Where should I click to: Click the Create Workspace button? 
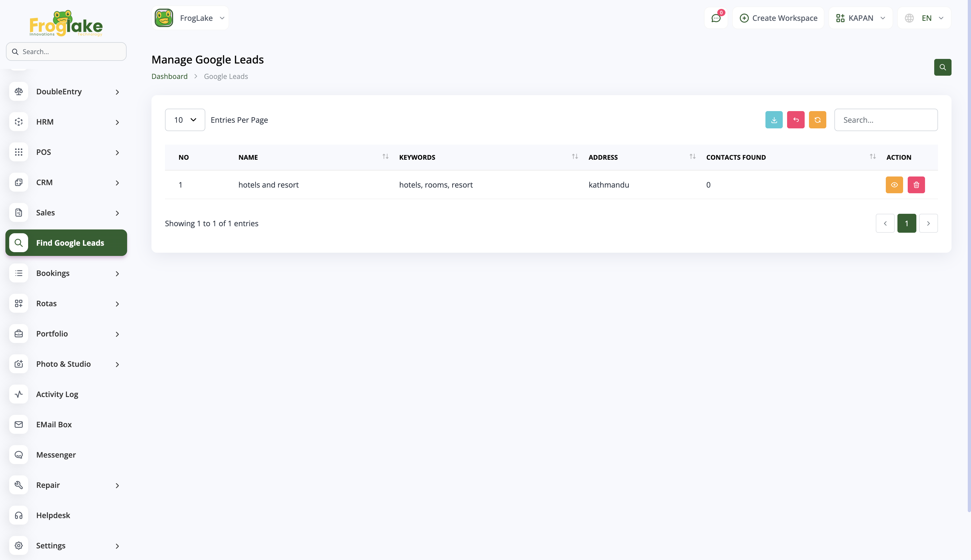point(778,18)
